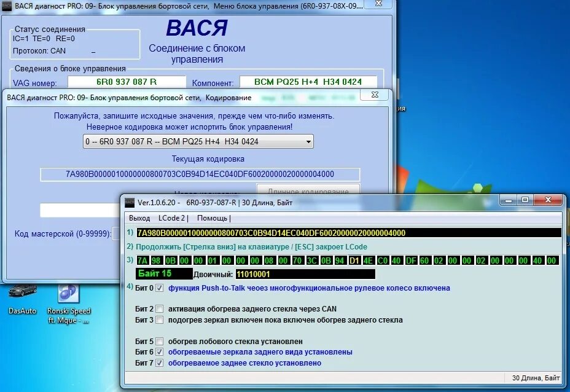Close the LCode window
Screen dimensions: 570x392
point(549,200)
